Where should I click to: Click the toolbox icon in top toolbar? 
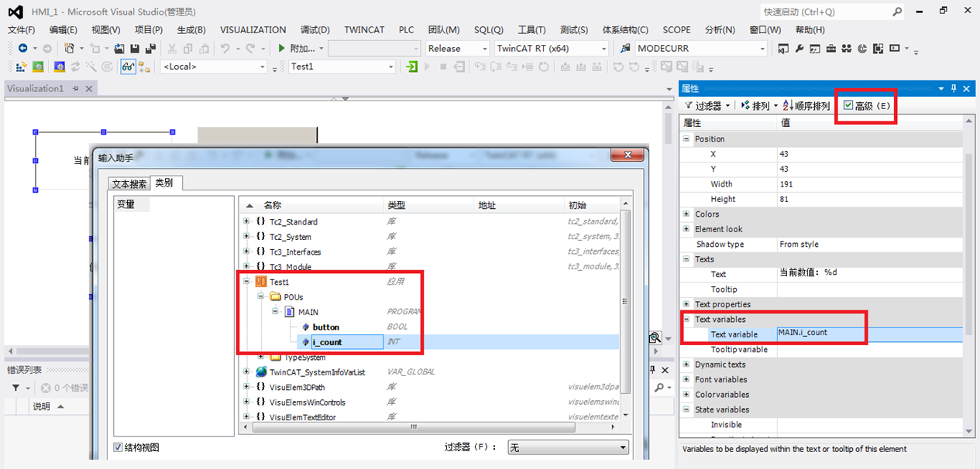[x=830, y=48]
